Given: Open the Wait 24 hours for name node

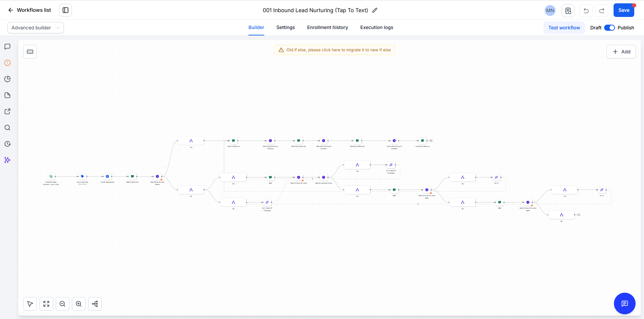Looking at the screenshot, I should (299, 177).
